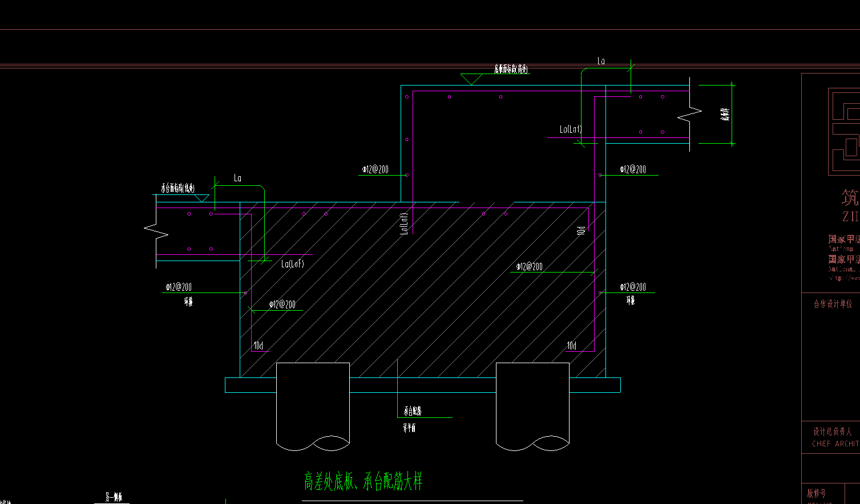Select the right pile outline
The width and height of the screenshot is (860, 504).
point(532,407)
